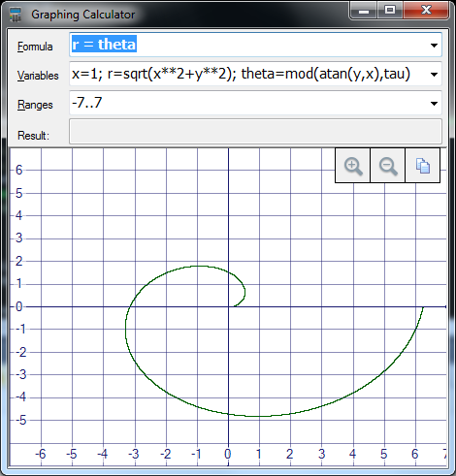Copy the graph using the copy icon
Viewport: 456px width, 476px height.
click(x=422, y=166)
